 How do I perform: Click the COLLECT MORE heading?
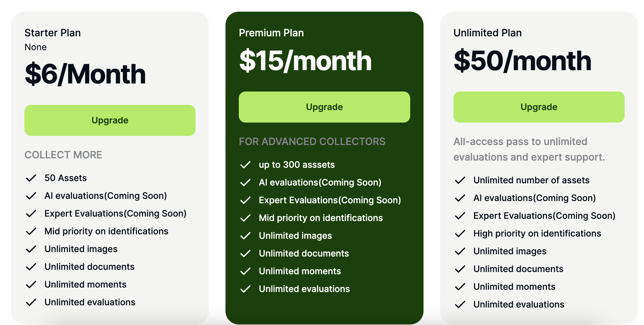[63, 155]
